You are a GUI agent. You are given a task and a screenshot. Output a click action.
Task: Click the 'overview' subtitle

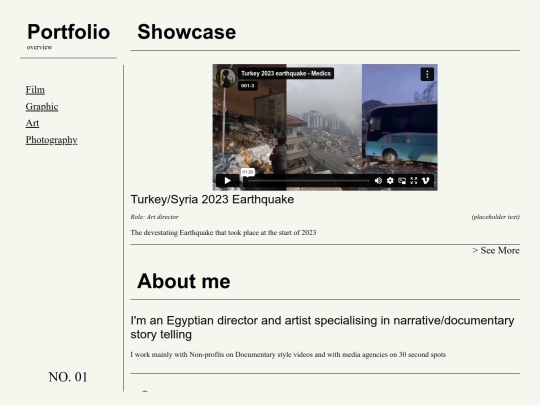[39, 47]
